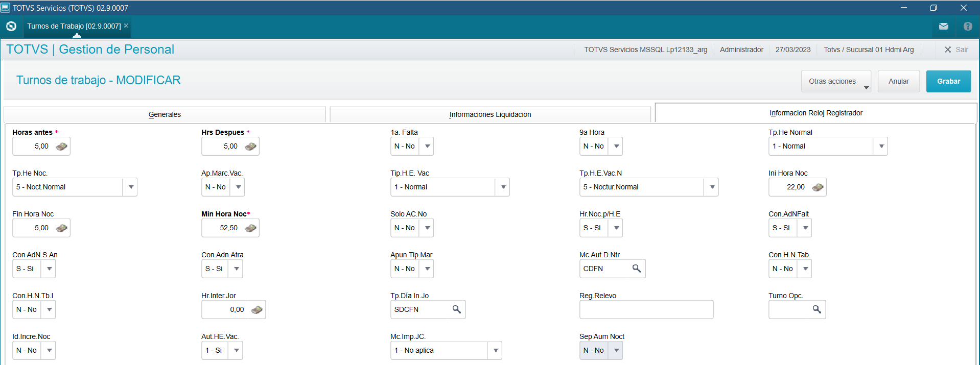Click calculator icon in Horas antes field

[x=61, y=147]
